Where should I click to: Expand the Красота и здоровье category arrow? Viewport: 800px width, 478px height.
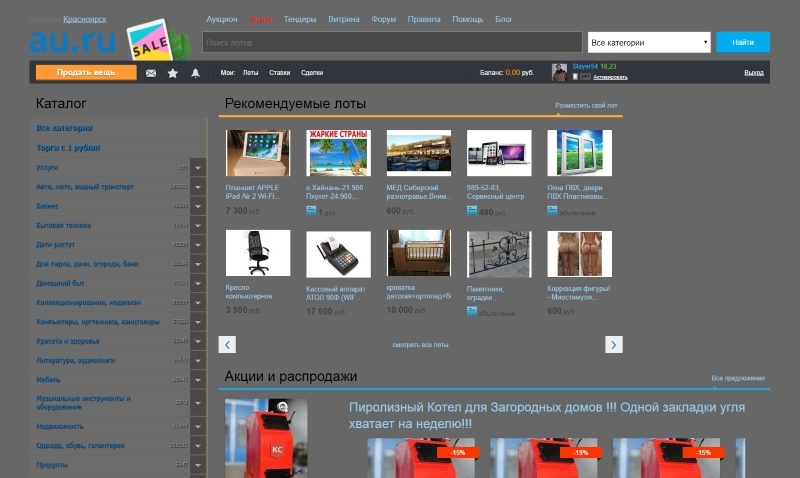[198, 341]
